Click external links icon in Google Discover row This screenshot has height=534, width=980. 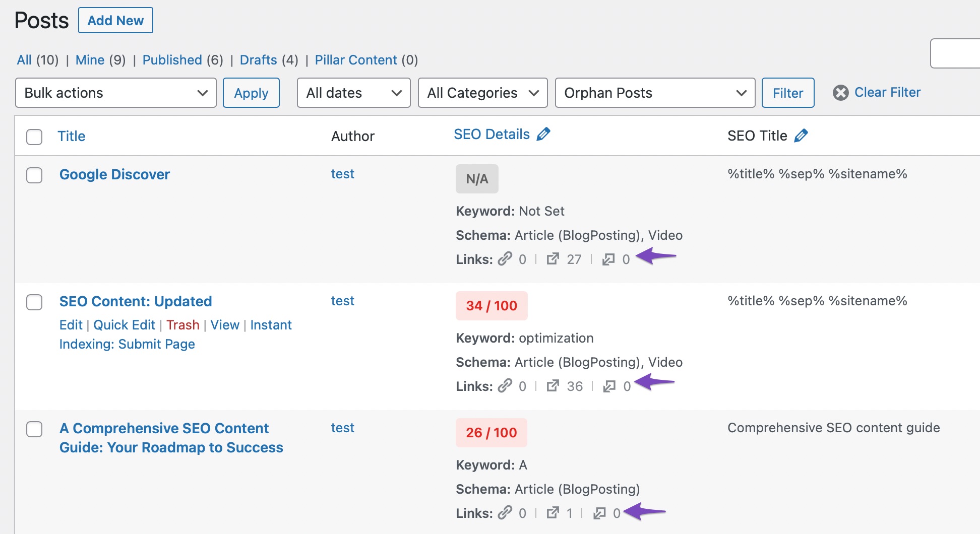[x=553, y=259]
